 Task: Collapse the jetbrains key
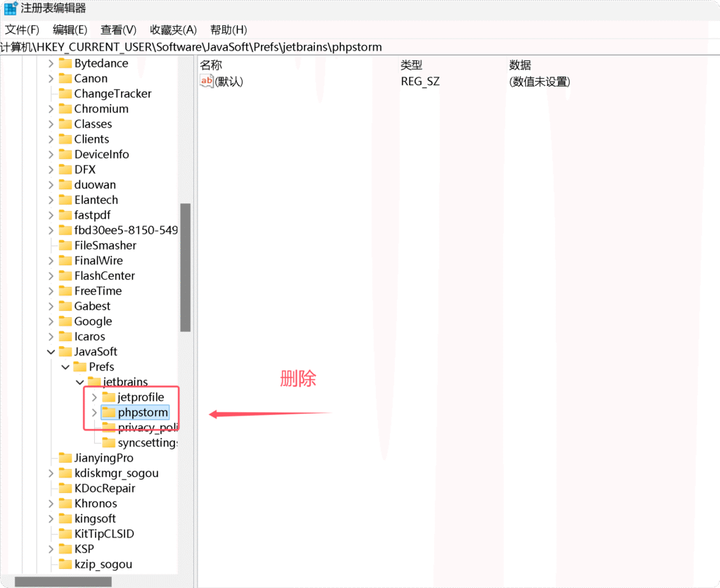(80, 382)
